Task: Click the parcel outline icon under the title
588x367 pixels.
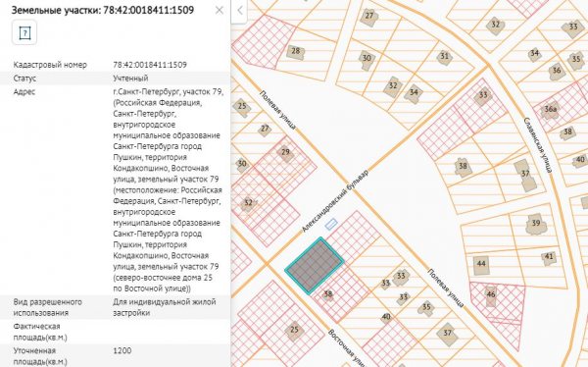Action: [24, 32]
